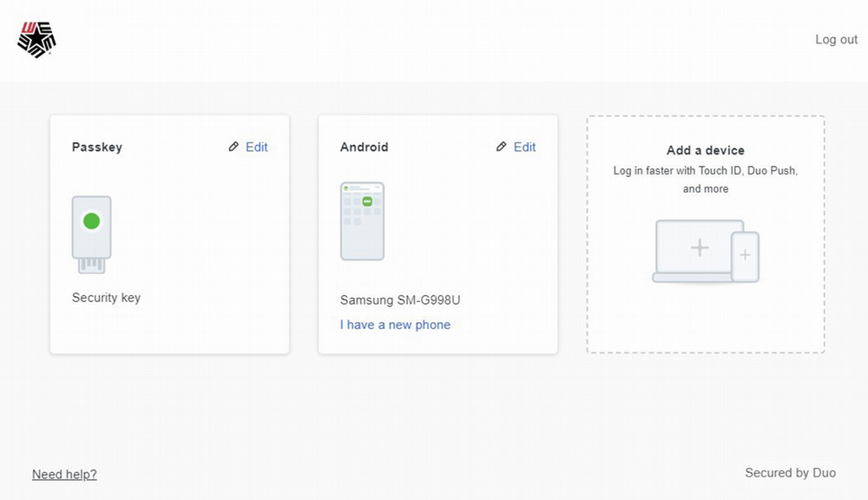
Task: Click the Add a device heading
Action: click(x=705, y=150)
